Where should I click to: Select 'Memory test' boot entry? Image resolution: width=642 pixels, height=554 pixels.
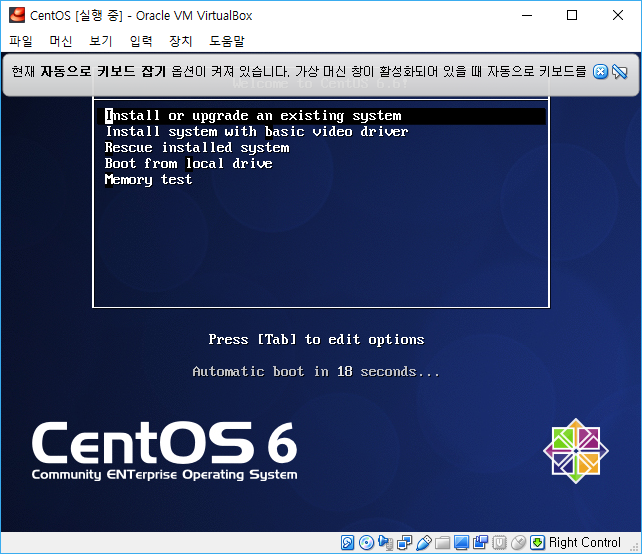click(148, 179)
